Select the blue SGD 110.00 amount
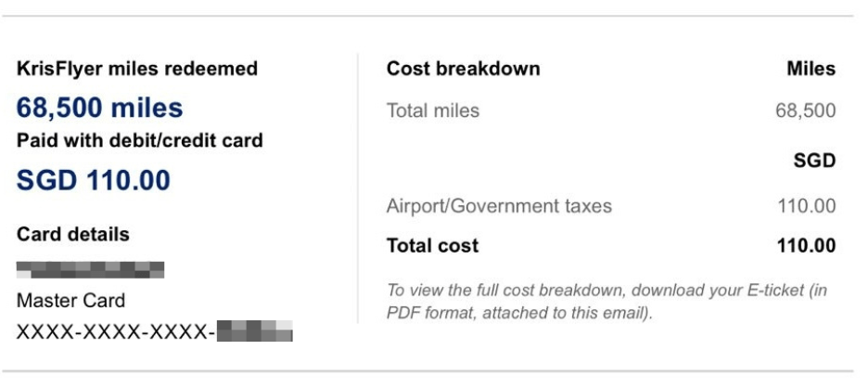Viewport: 868px width, 389px height. pyautogui.click(x=93, y=180)
